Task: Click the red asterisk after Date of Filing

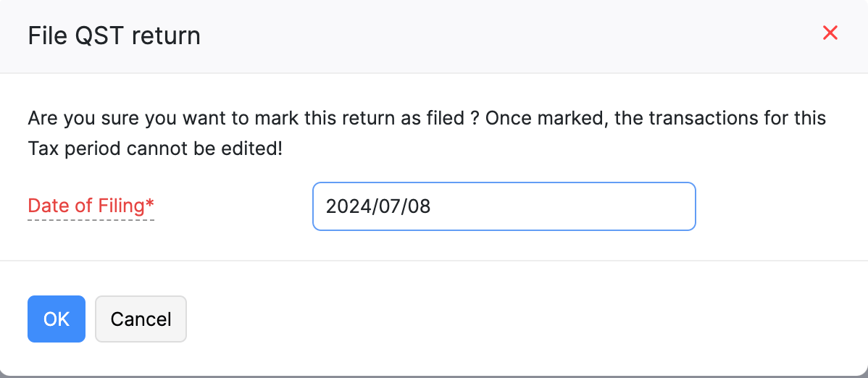Action: tap(150, 204)
